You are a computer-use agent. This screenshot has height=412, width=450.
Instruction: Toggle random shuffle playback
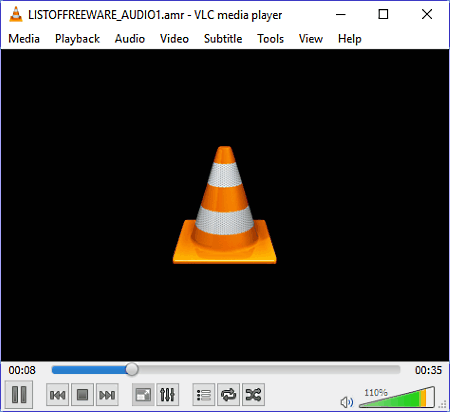(253, 395)
